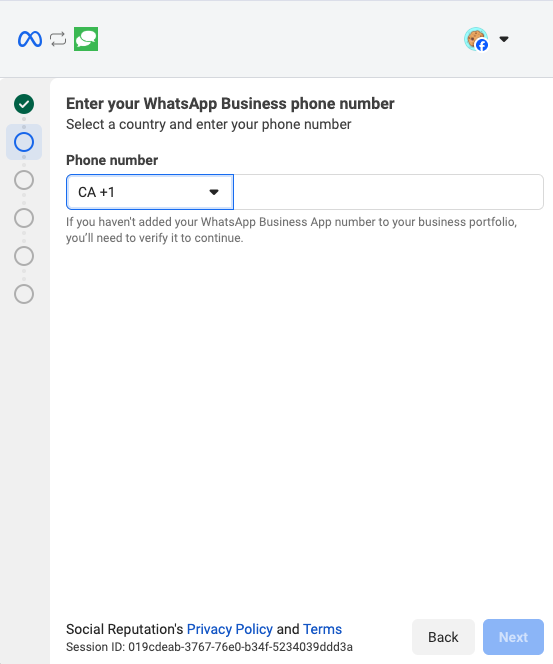Viewport: 553px width, 664px height.
Task: Click the sync arrows icon in header
Action: (x=58, y=39)
